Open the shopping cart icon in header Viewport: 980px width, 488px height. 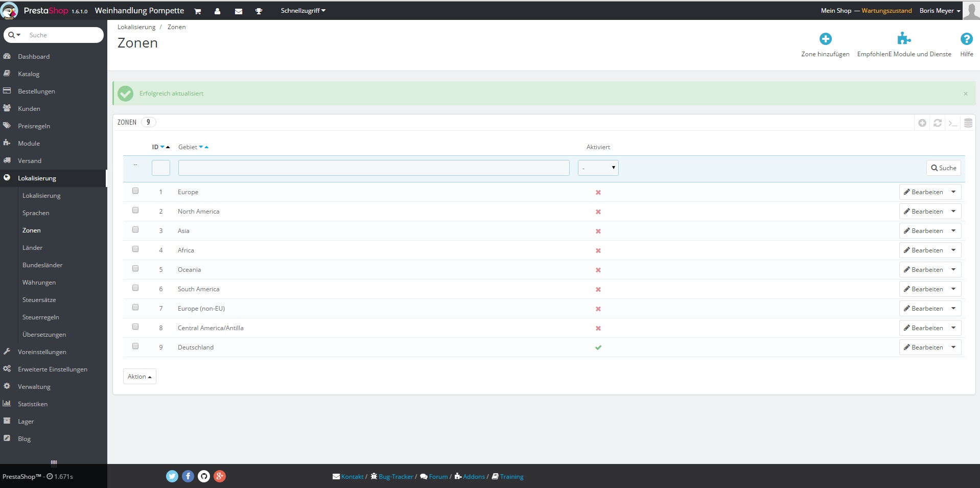pos(198,11)
